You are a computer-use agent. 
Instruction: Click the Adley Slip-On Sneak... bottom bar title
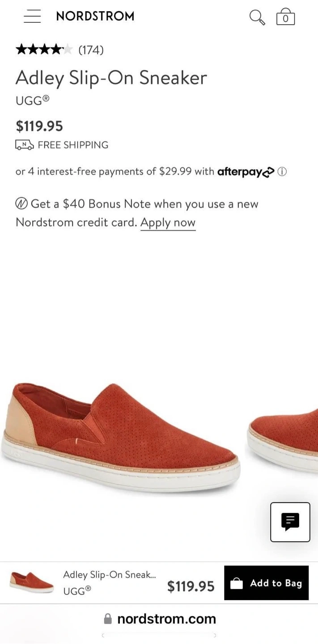[x=110, y=575]
